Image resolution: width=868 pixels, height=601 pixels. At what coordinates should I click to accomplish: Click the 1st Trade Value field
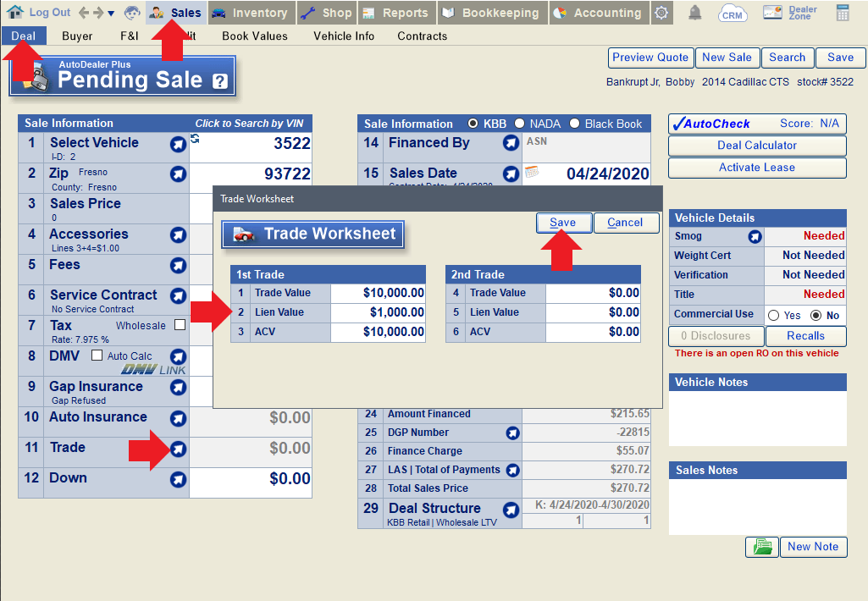point(378,293)
